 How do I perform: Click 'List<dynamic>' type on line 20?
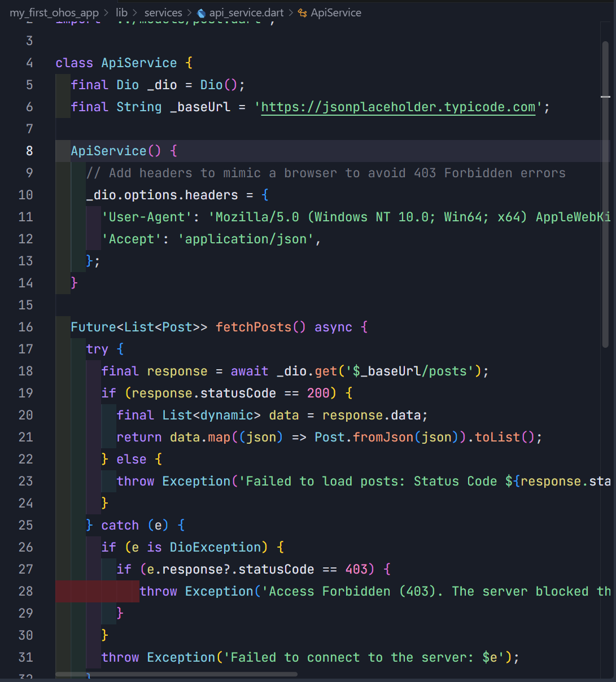212,415
